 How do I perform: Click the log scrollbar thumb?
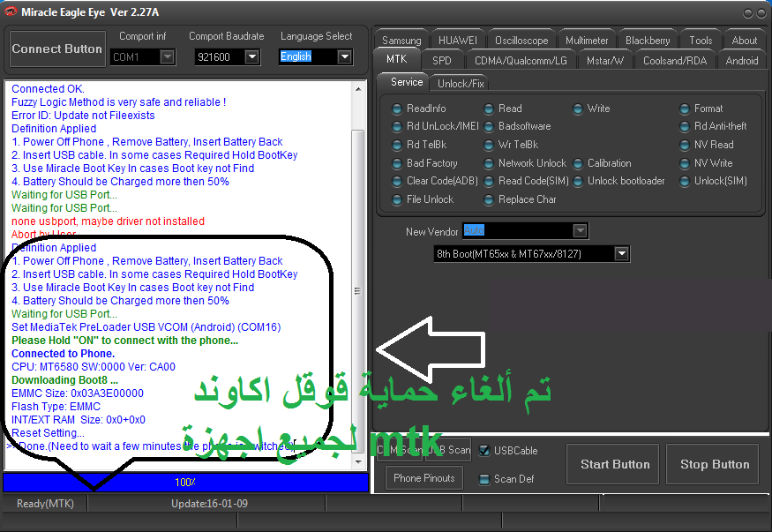(x=358, y=291)
